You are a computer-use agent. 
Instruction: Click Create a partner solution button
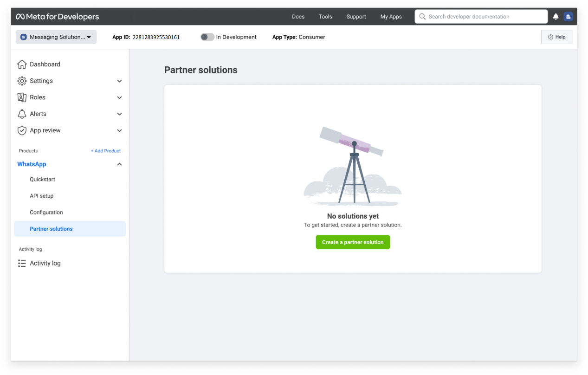point(353,242)
